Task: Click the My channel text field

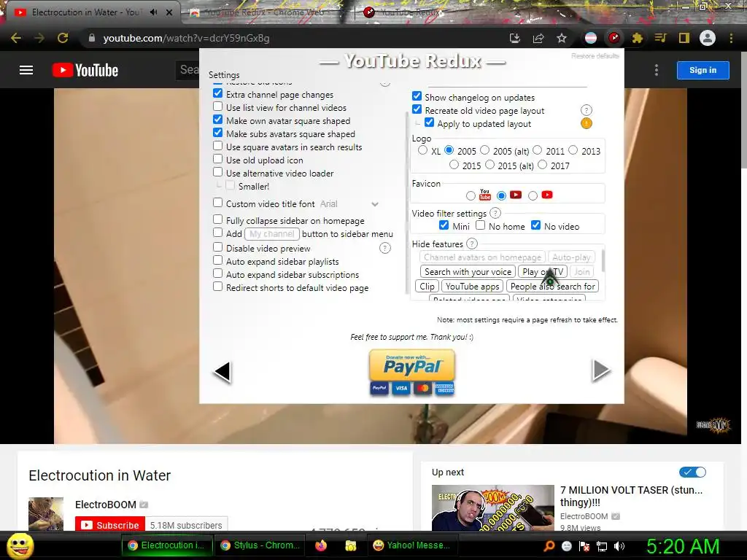Action: click(272, 234)
